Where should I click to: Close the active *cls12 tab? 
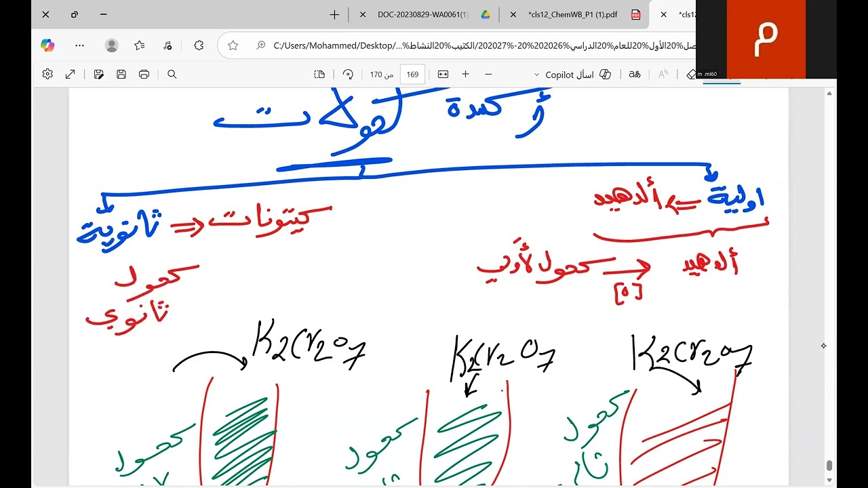click(x=663, y=14)
